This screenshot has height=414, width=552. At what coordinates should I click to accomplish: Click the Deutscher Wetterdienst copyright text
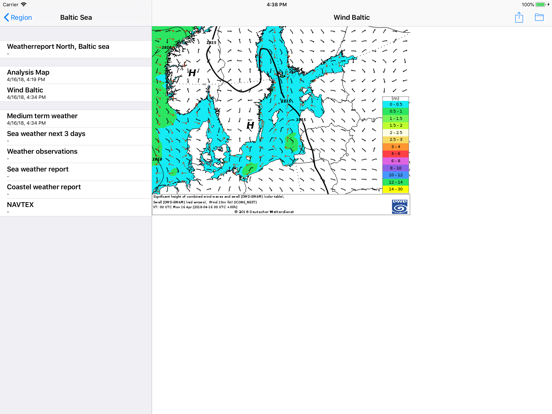[x=264, y=212]
